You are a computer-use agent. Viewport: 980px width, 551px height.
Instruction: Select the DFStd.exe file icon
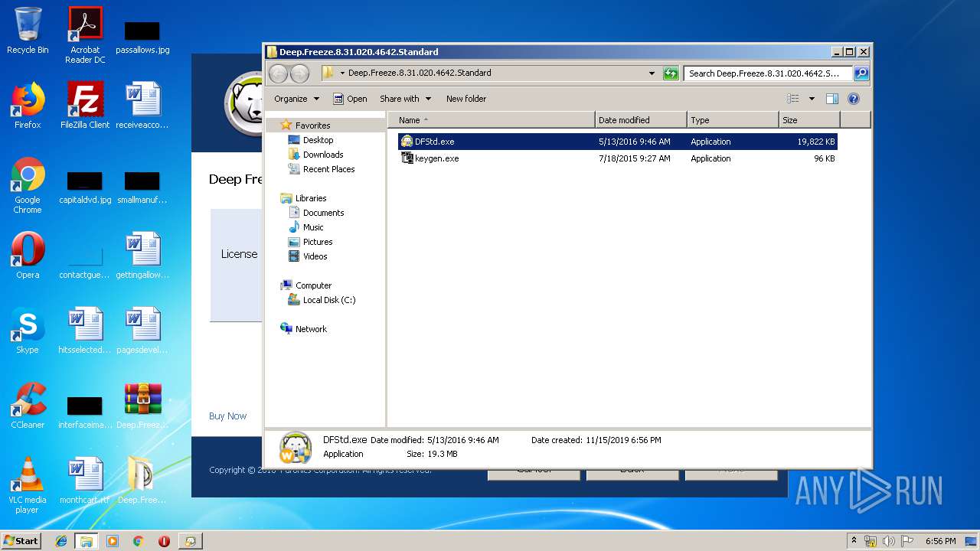click(407, 142)
